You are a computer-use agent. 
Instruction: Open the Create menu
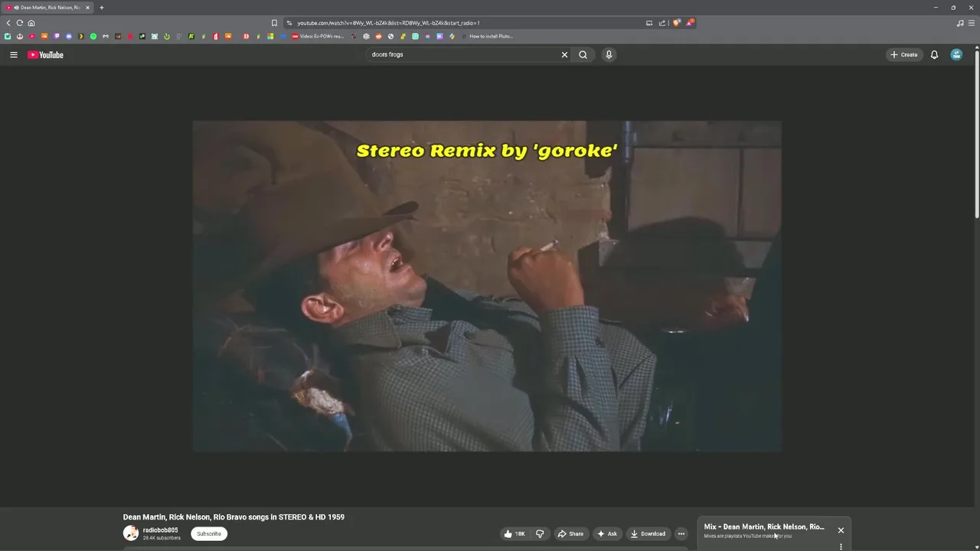click(903, 54)
